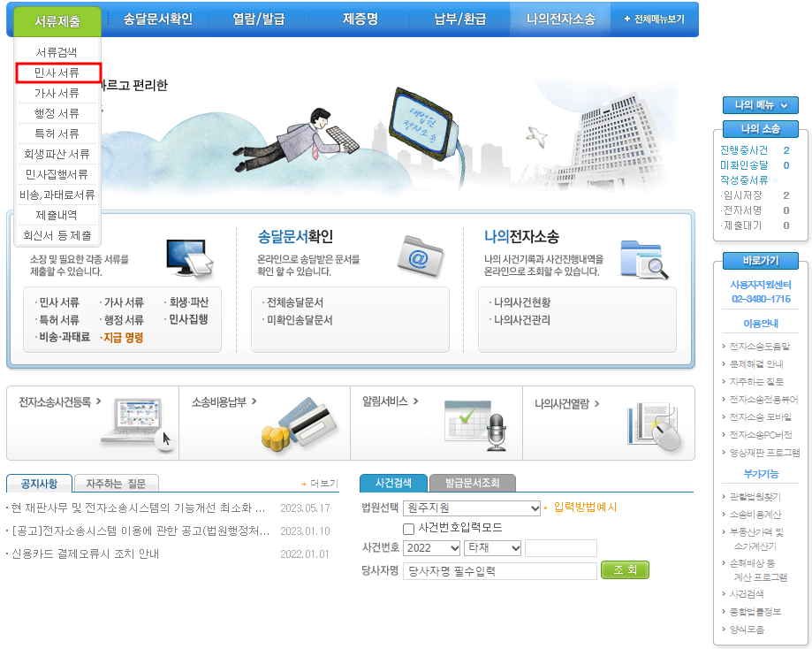
Task: Open the 알림서비스 shortcut
Action: pyautogui.click(x=390, y=401)
